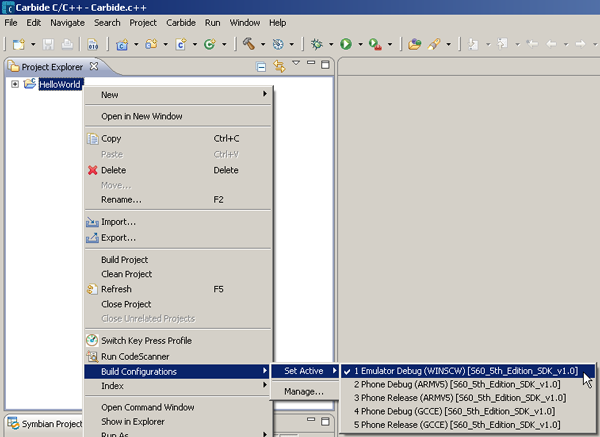Select Build Project
600x437 pixels.
pos(178,259)
